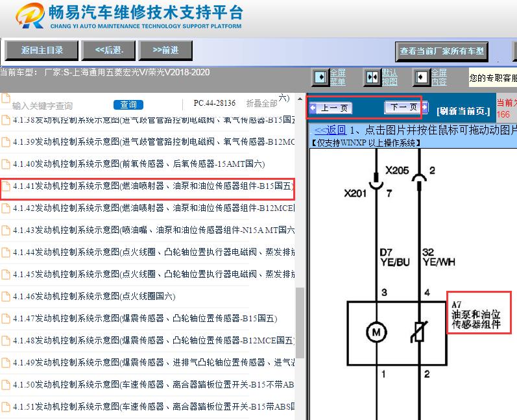
Task: Click document icon beside item 4.1.39
Action: tap(6, 142)
